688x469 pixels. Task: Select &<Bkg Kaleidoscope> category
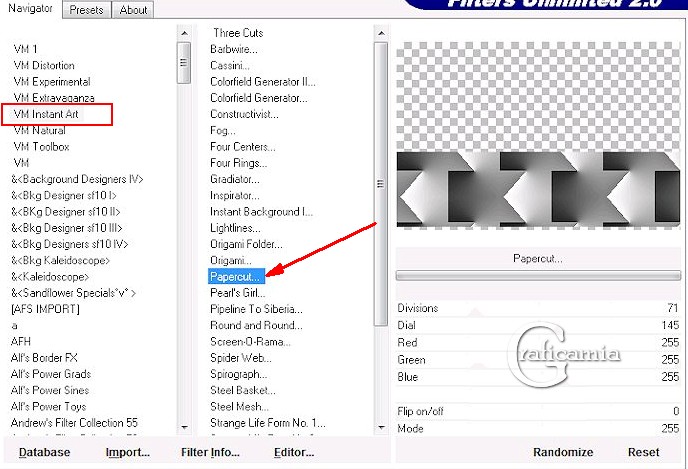[60, 260]
